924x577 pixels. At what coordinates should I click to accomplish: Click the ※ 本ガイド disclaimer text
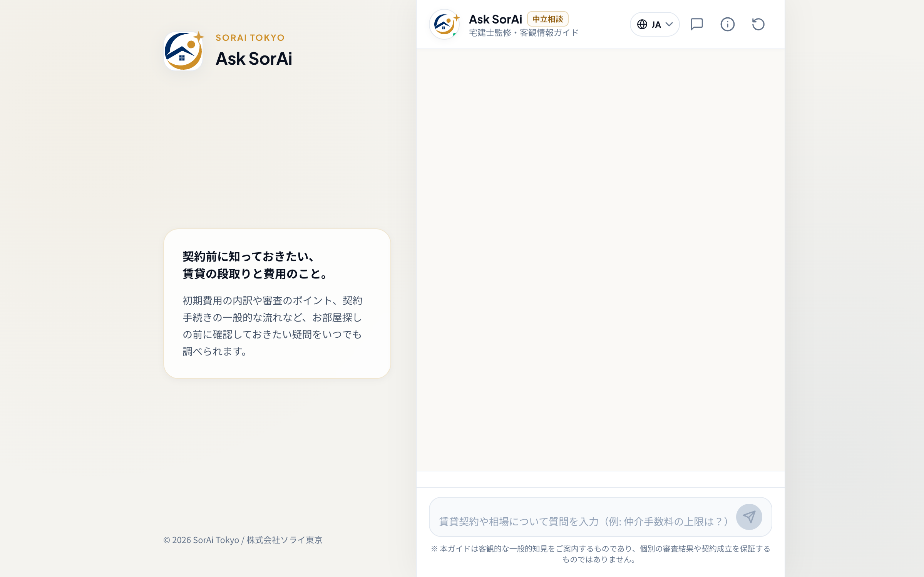coord(600,554)
